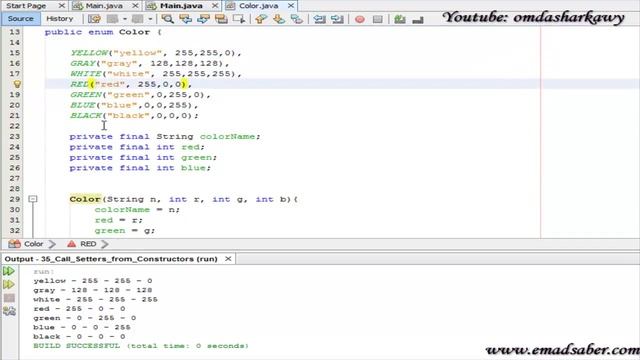Select the non-bold Main.java tab

coord(104,6)
